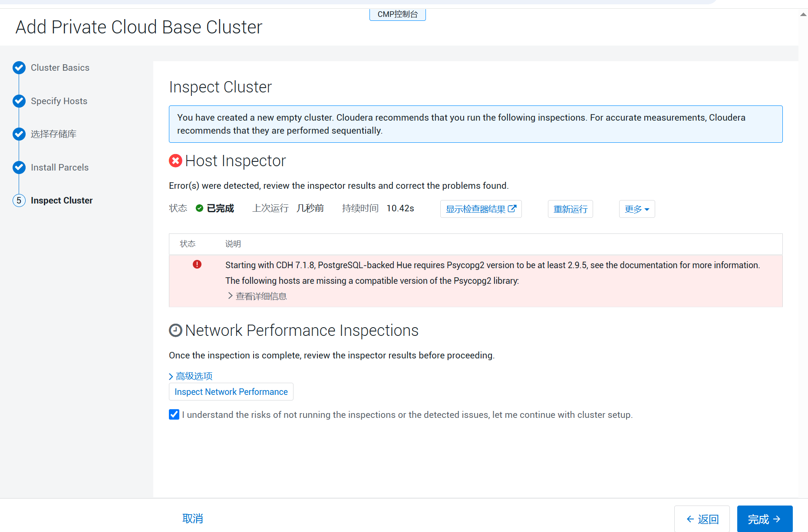Viewport: 808px width, 532px height.
Task: Click the step 5 circle icon
Action: [x=19, y=200]
